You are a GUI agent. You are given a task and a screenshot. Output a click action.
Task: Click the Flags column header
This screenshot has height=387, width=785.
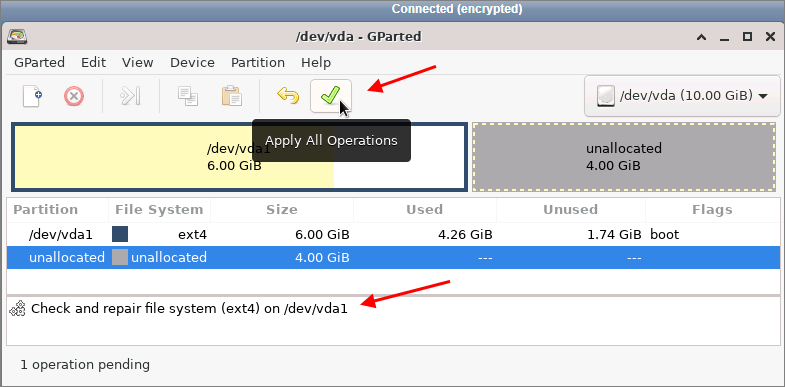[712, 210]
